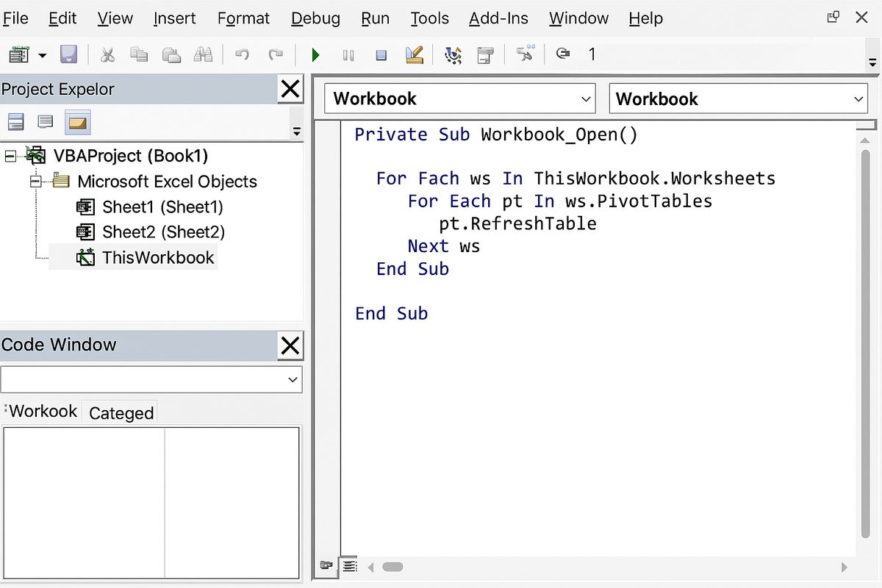The image size is (882, 588).
Task: Open Properties Window toolbar icon
Action: (x=485, y=55)
